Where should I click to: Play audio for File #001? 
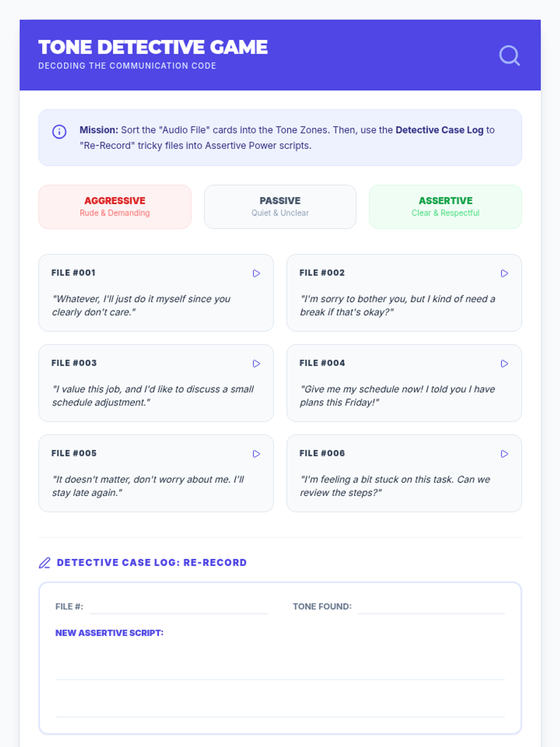(256, 273)
